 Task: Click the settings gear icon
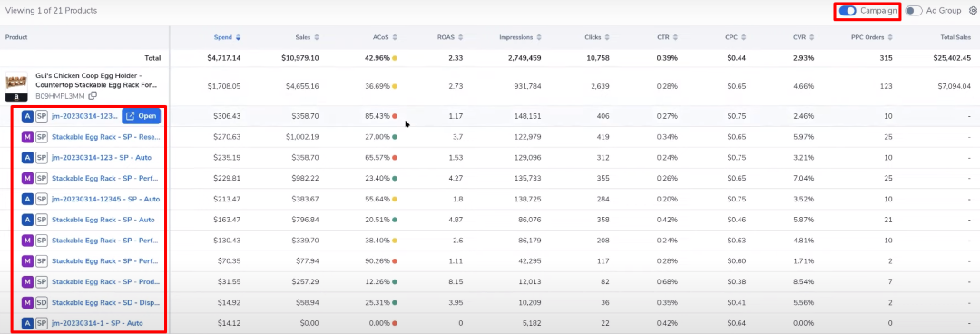(x=972, y=11)
